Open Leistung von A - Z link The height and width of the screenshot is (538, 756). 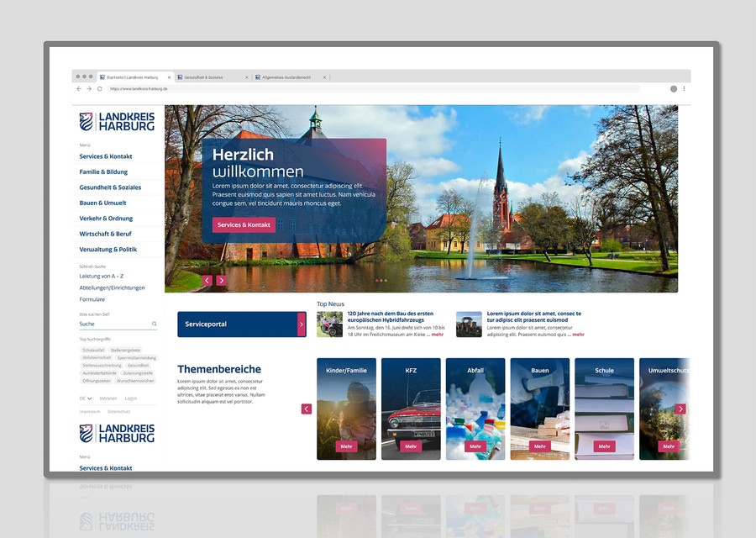coord(102,276)
